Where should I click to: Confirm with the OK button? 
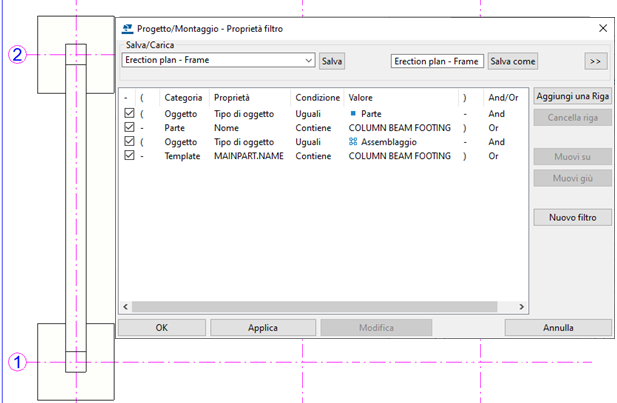click(x=162, y=327)
